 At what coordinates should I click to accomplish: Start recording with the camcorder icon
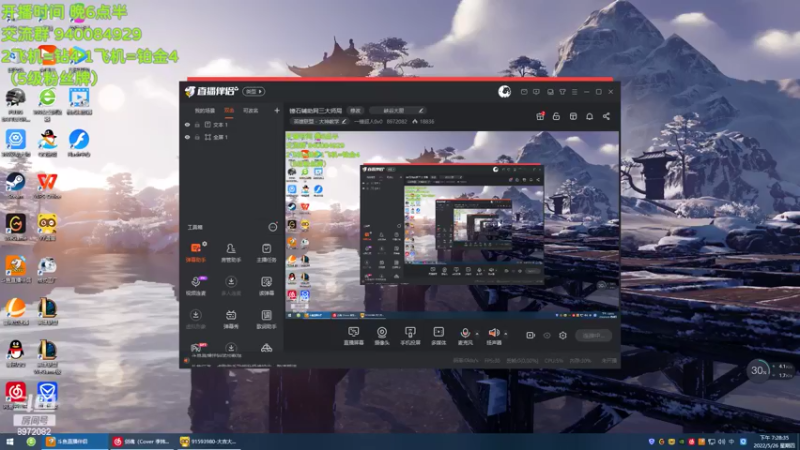(x=530, y=335)
